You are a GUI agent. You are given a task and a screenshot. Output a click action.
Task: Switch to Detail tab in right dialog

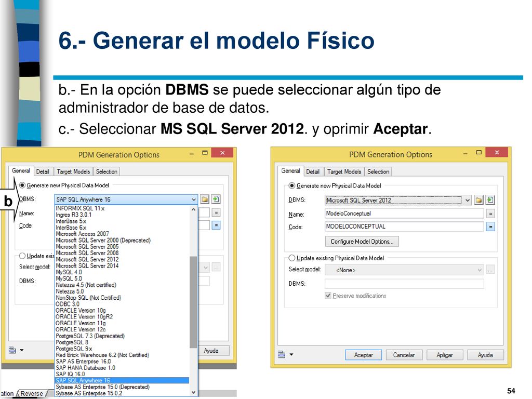click(313, 171)
